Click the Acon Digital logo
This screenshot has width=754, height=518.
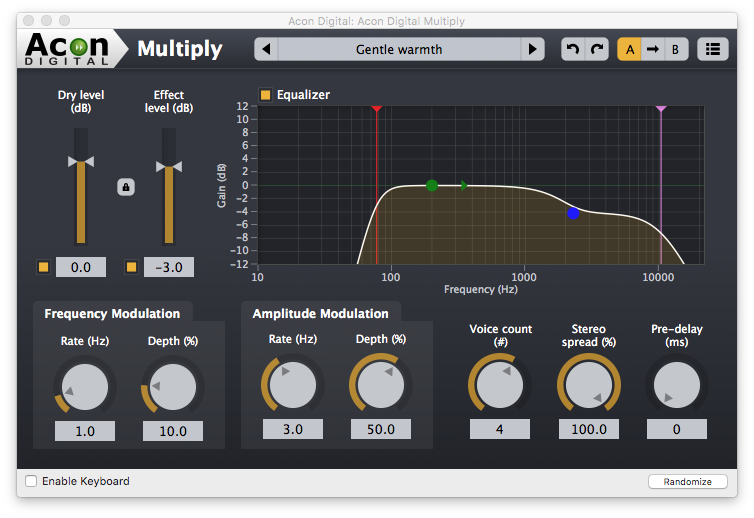(x=67, y=49)
